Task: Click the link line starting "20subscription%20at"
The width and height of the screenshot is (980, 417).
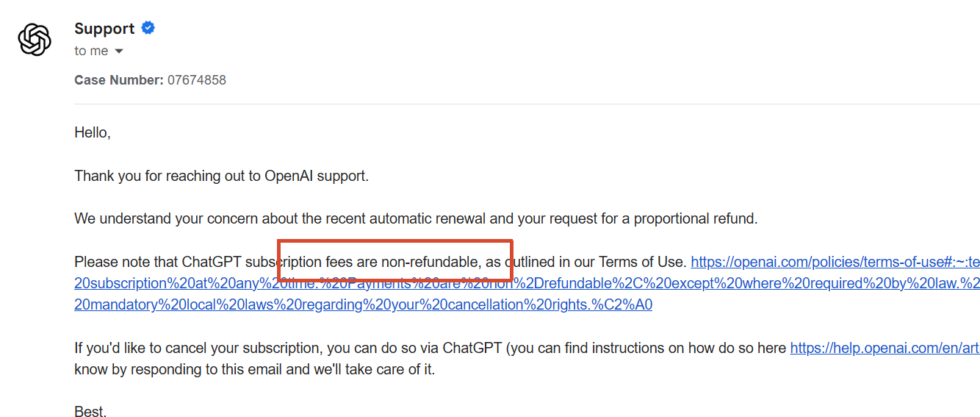Action: [527, 283]
